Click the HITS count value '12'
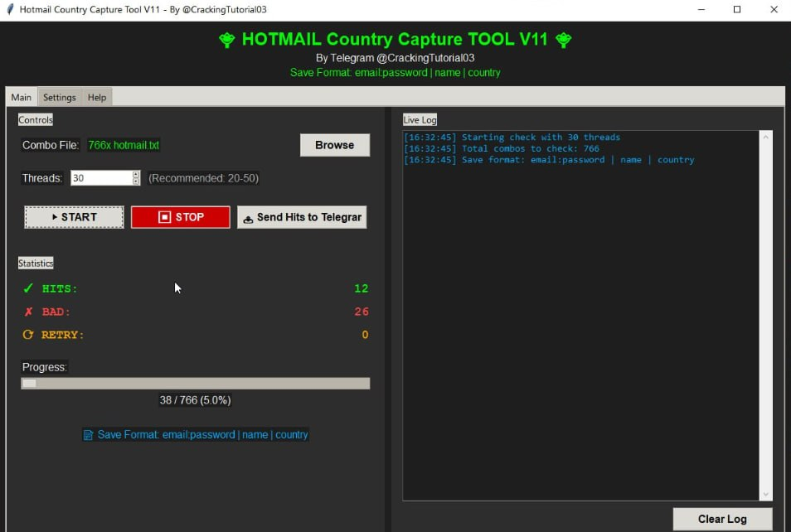 (362, 288)
